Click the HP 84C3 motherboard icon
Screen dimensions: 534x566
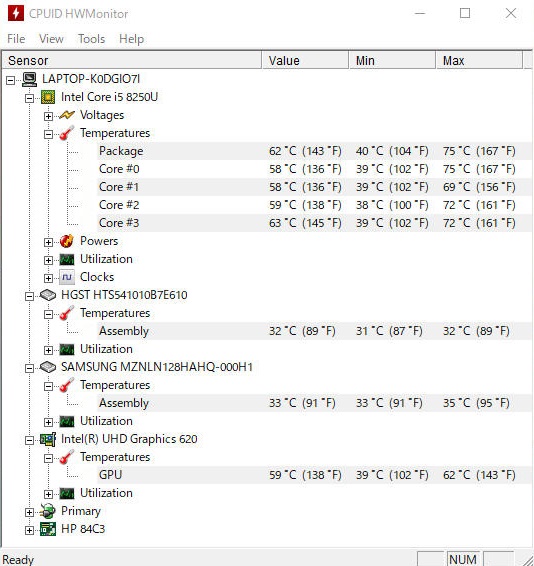click(x=48, y=529)
